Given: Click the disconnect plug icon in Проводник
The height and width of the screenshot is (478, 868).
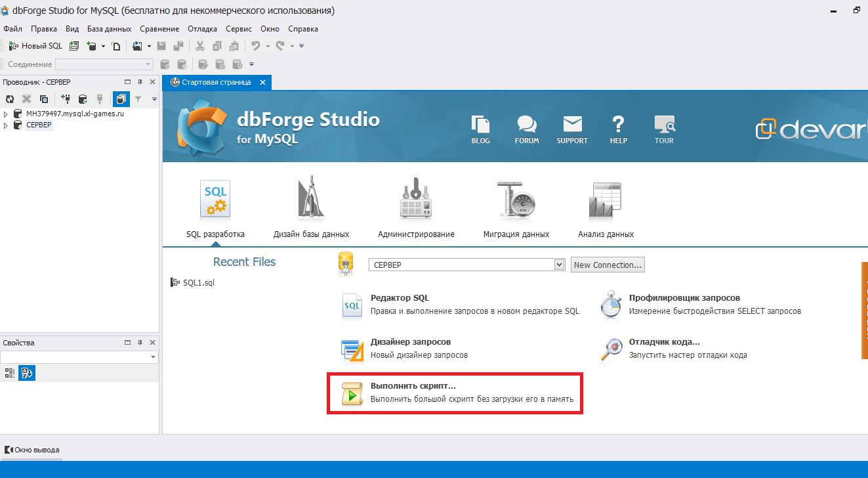Looking at the screenshot, I should pos(100,99).
